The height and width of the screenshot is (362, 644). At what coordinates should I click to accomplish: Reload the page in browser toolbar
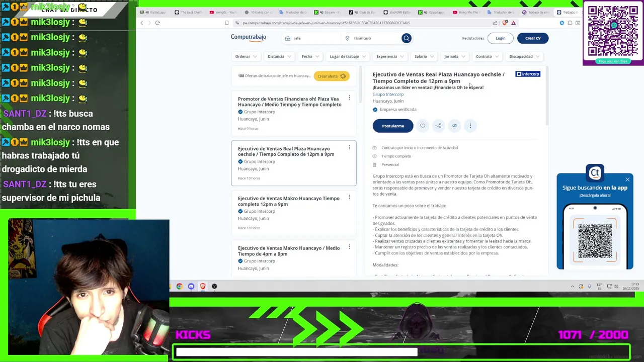tap(157, 23)
